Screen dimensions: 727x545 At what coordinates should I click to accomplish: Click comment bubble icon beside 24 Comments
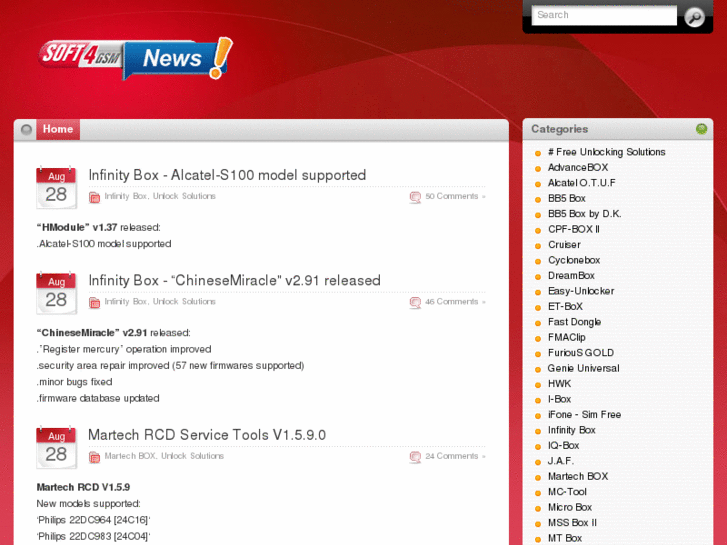point(415,457)
